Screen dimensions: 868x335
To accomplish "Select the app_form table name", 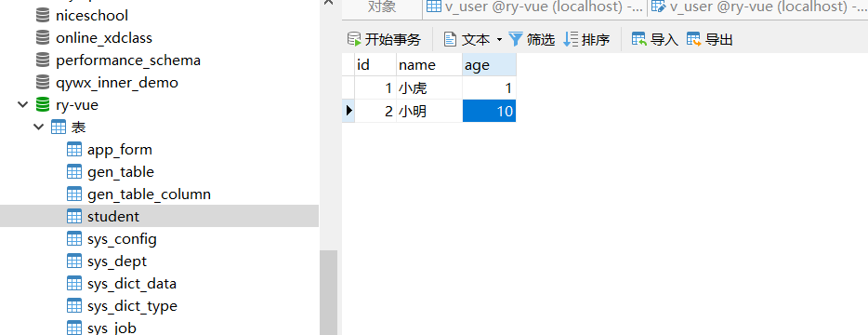I will (120, 150).
